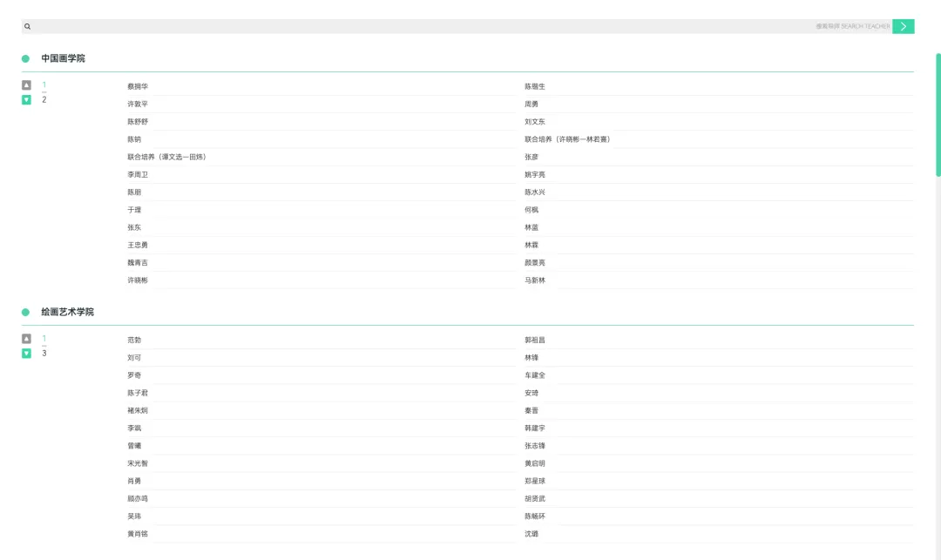Open teacher 颜景亮

535,263
